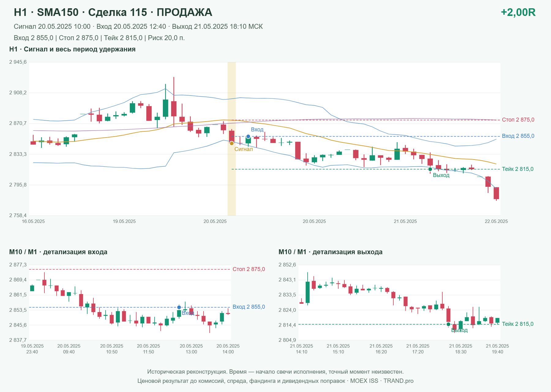The image size is (551, 392).
Task: Click the 2 804,9 axis label in exit chart
Action: [287, 340]
